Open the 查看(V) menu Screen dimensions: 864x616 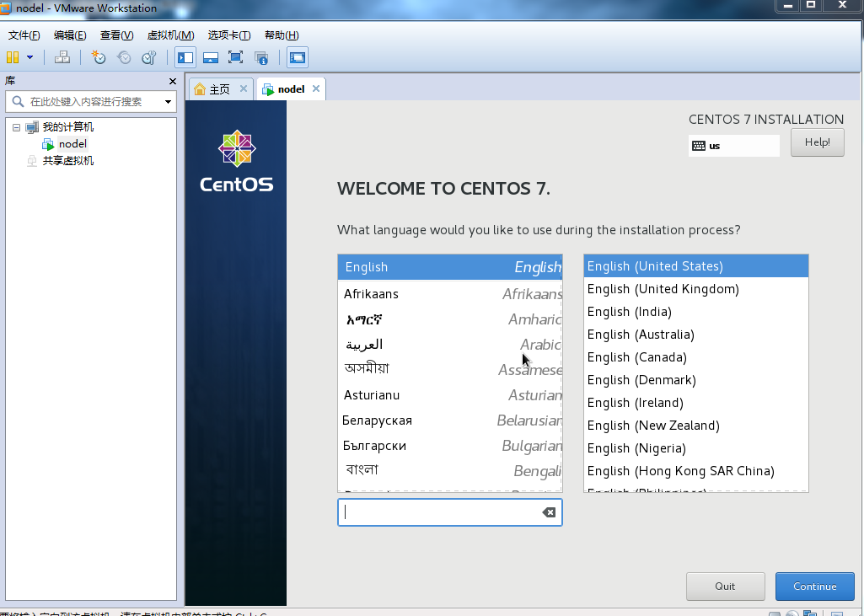click(x=117, y=35)
